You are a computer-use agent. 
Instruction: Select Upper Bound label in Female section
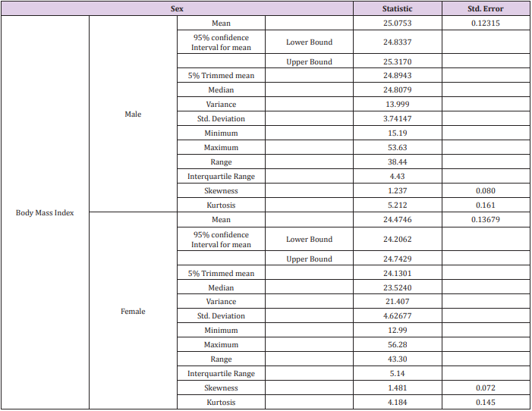[x=309, y=259]
